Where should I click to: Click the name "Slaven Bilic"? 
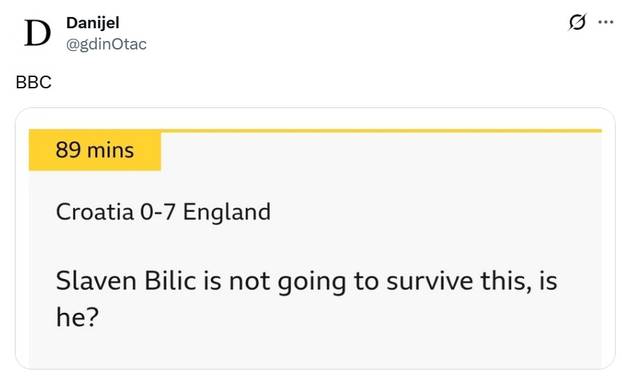[x=126, y=281]
